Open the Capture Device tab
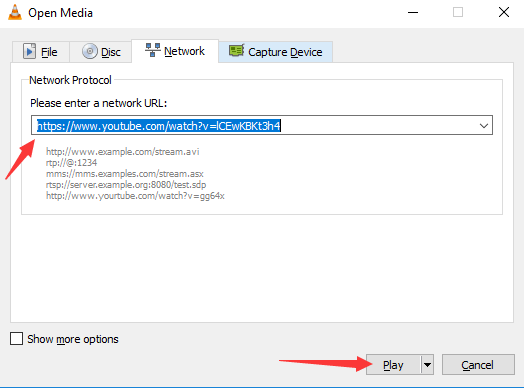This screenshot has height=388, width=524. [275, 52]
